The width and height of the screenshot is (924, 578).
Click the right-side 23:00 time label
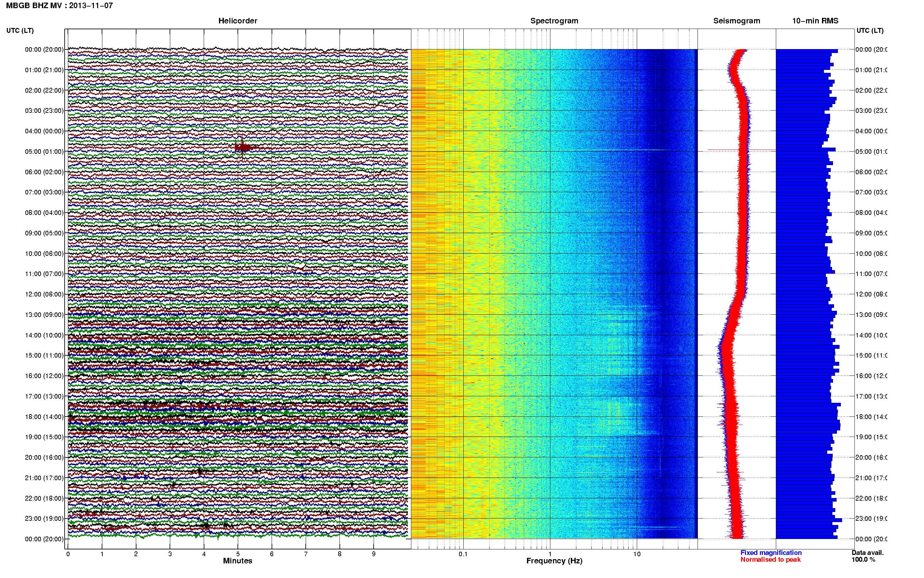click(871, 519)
